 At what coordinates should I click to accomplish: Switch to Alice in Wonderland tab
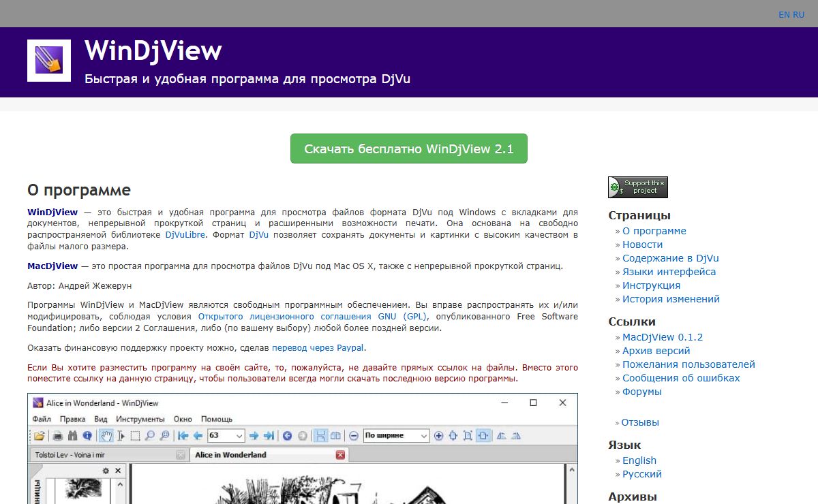coord(269,455)
